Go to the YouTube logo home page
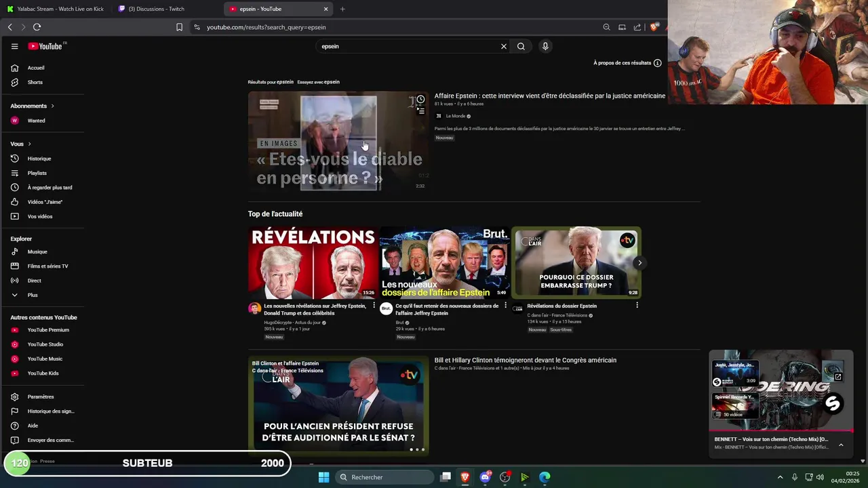The width and height of the screenshot is (868, 488). pyautogui.click(x=46, y=46)
